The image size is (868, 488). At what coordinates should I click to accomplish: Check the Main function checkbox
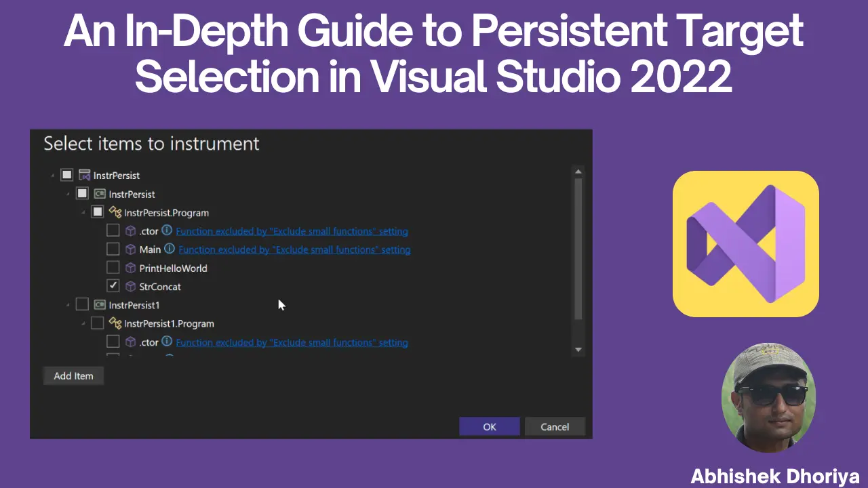pos(113,249)
